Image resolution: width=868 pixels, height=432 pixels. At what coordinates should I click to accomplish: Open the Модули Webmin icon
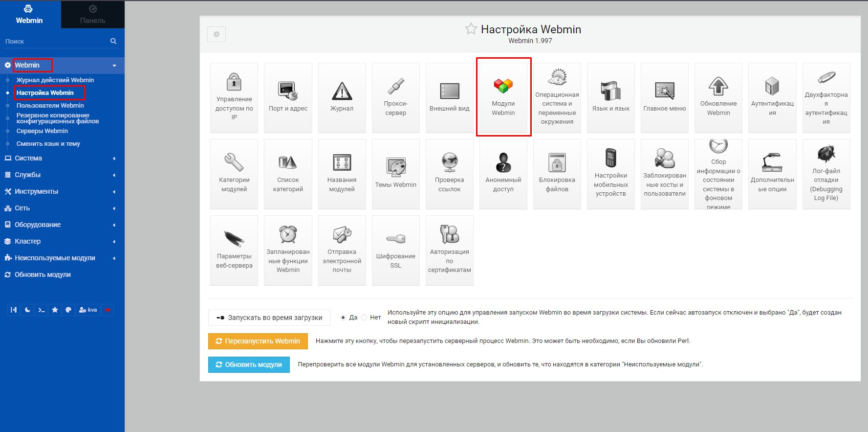click(x=503, y=97)
